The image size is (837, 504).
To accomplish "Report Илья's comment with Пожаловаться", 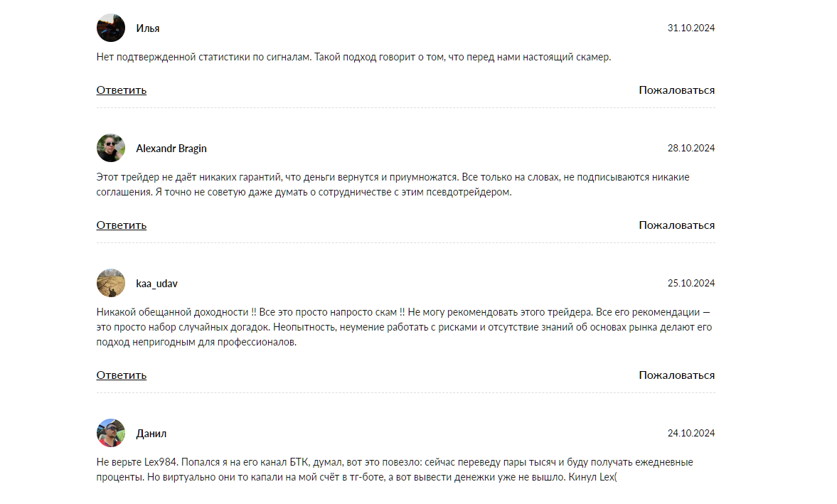I will click(x=676, y=90).
